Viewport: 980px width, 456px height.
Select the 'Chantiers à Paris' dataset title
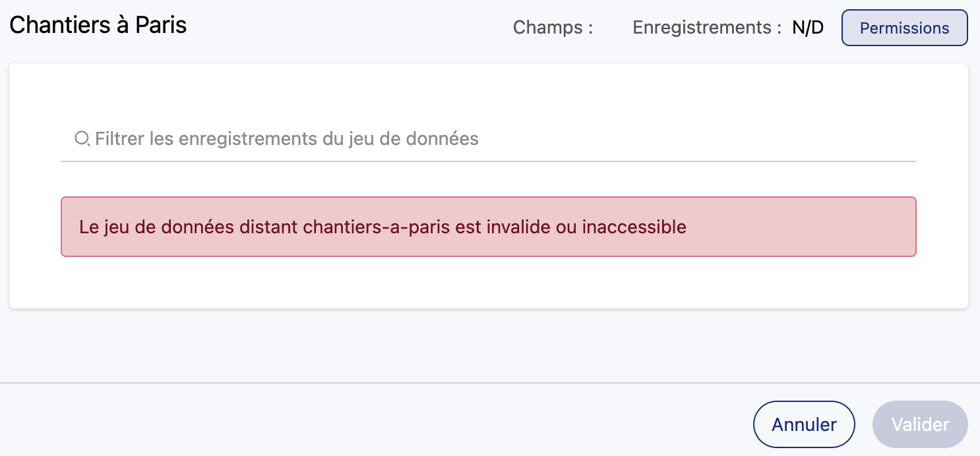click(98, 25)
